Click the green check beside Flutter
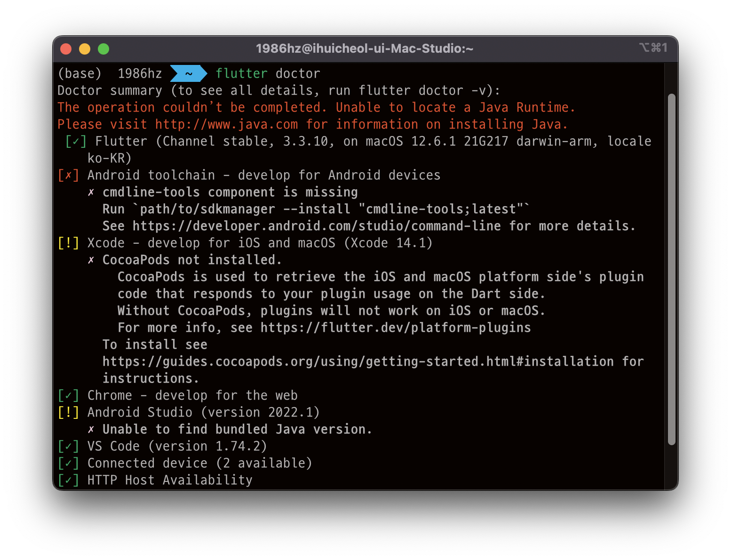Image resolution: width=731 pixels, height=560 pixels. tap(76, 141)
